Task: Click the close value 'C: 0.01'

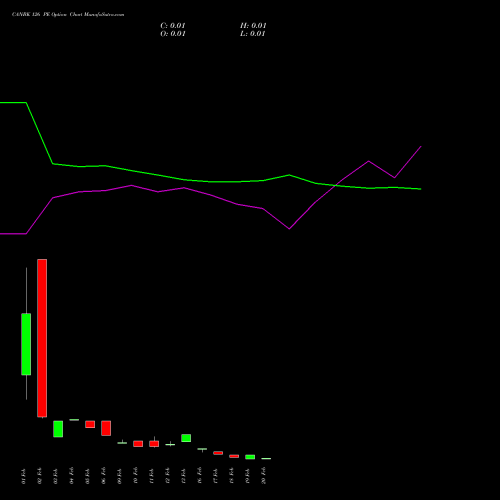Action: pyautogui.click(x=173, y=26)
